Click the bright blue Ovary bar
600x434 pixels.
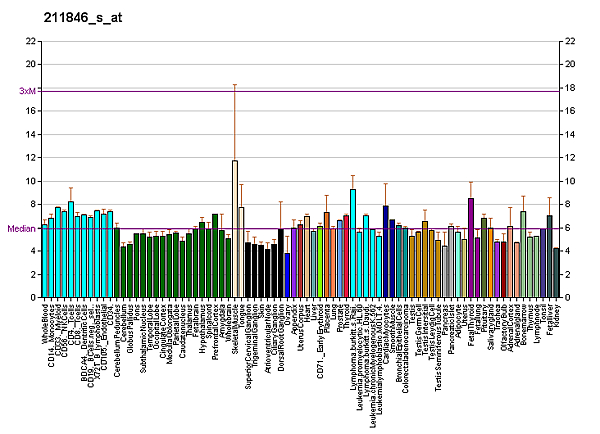pos(288,275)
